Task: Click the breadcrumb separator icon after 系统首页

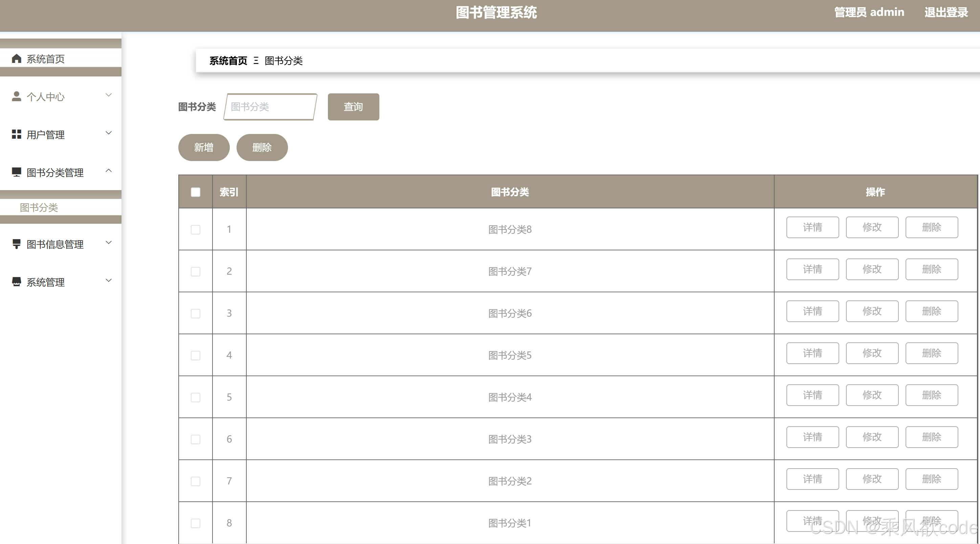Action: click(x=256, y=61)
